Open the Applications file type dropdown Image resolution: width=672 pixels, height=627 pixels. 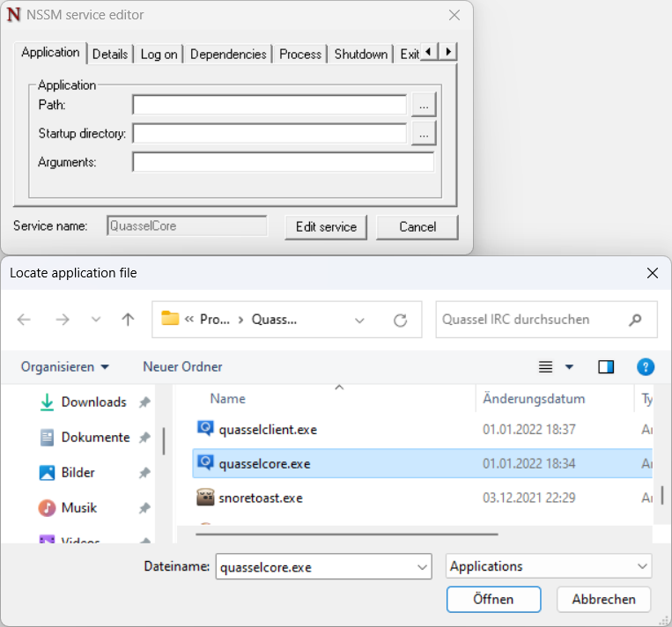(549, 566)
